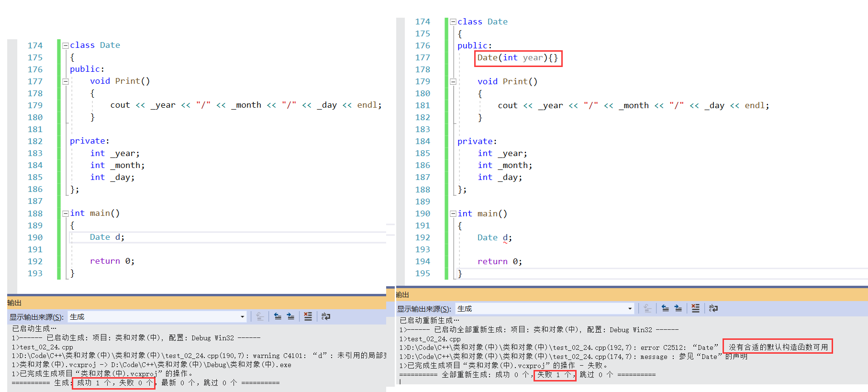Viewport: 868px width, 392px height.
Task: Click left panel's 显示输出来源(S): label
Action: (x=36, y=317)
